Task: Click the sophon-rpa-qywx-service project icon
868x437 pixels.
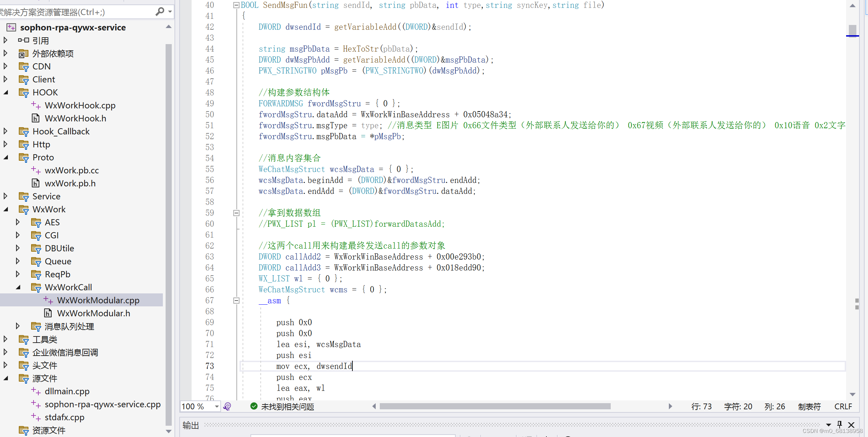Action: tap(11, 27)
